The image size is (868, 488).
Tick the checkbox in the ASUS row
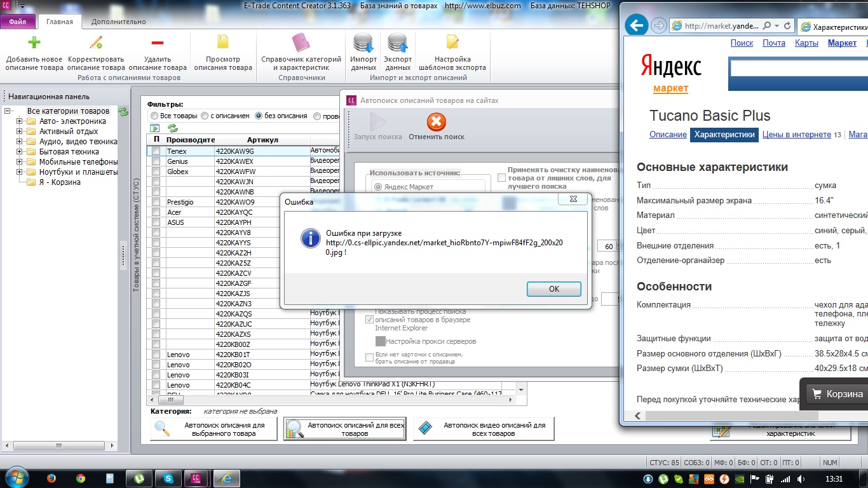[x=156, y=222]
